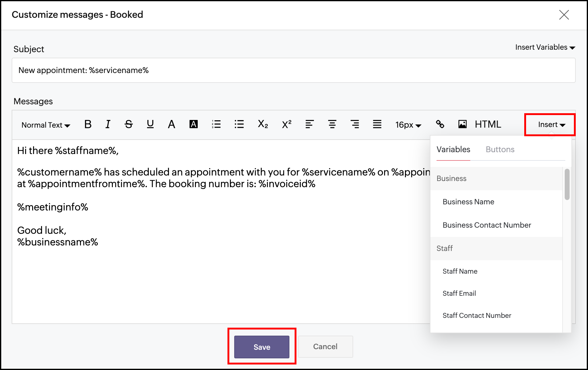Align text to the left
The height and width of the screenshot is (370, 588).
[309, 124]
